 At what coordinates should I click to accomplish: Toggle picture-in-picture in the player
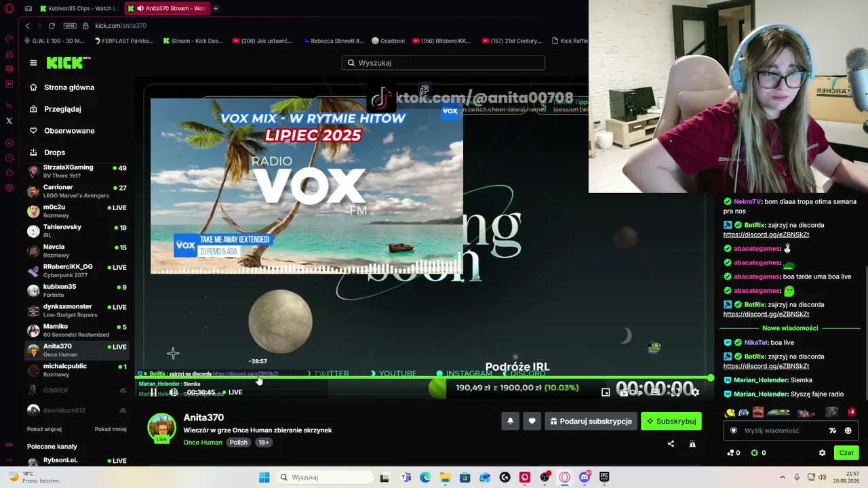606,392
